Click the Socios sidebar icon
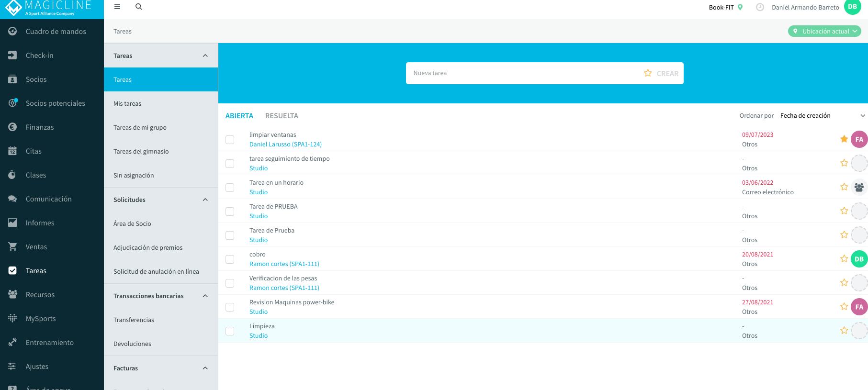 click(x=12, y=79)
